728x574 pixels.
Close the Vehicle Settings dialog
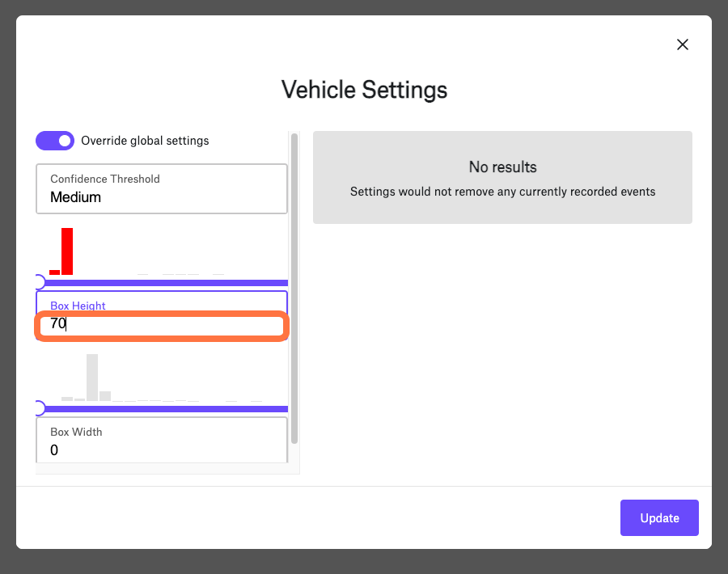pos(682,44)
